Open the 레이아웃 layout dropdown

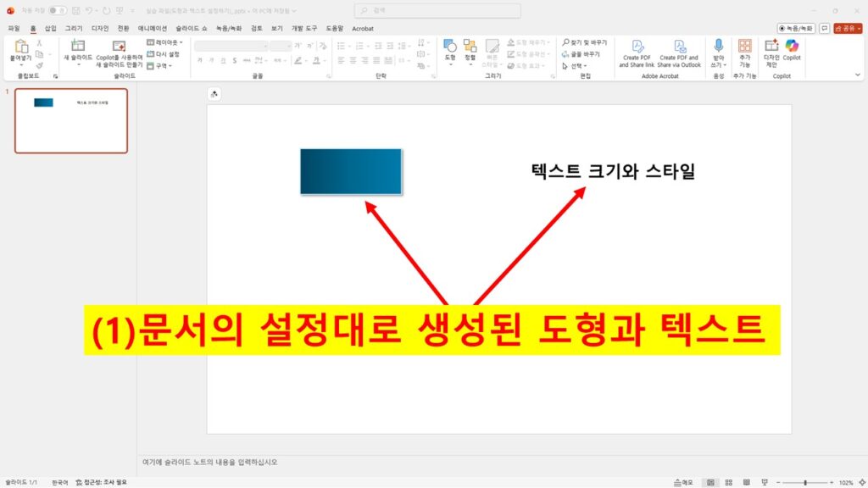click(x=164, y=42)
